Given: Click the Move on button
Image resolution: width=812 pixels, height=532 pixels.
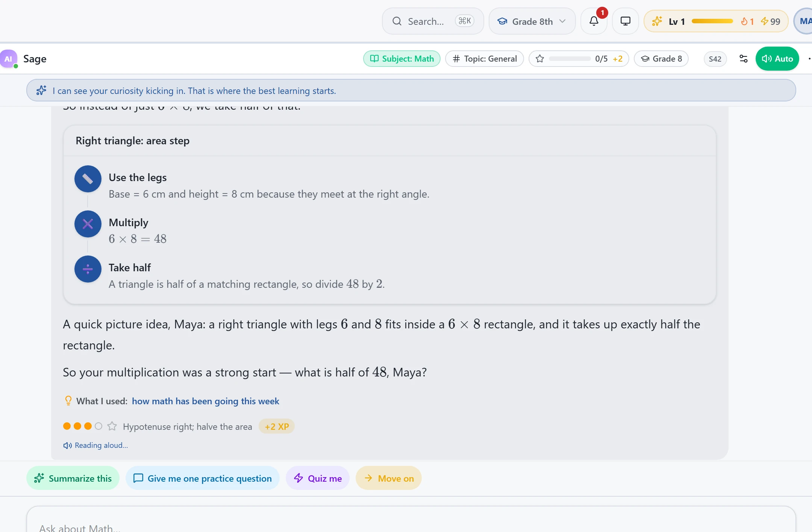Looking at the screenshot, I should pyautogui.click(x=389, y=478).
